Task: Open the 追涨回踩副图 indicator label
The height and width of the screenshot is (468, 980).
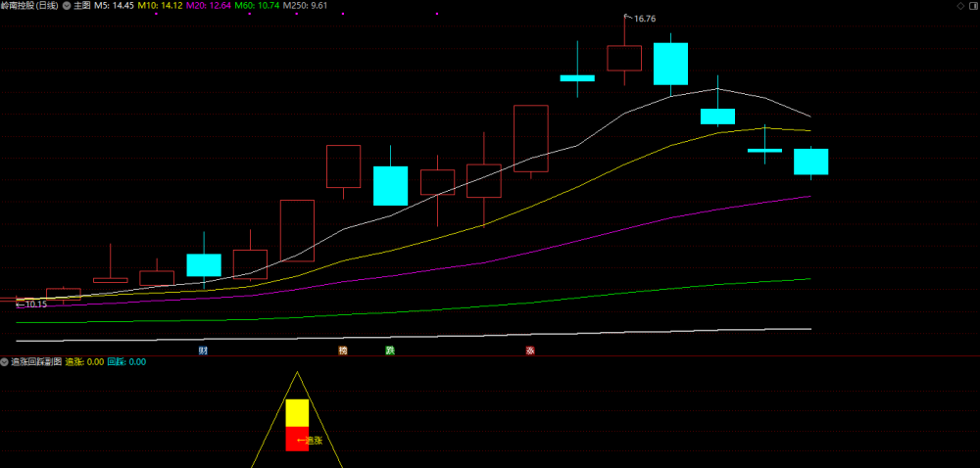Action: point(36,362)
